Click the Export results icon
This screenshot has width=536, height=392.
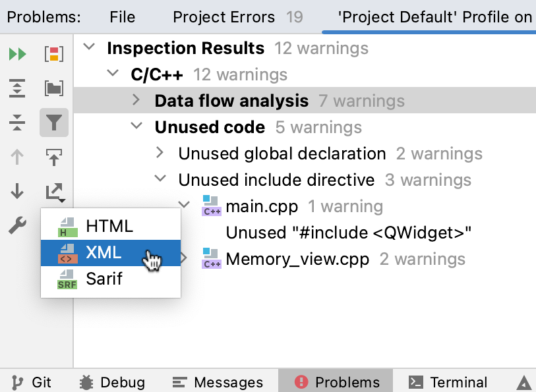point(54,192)
